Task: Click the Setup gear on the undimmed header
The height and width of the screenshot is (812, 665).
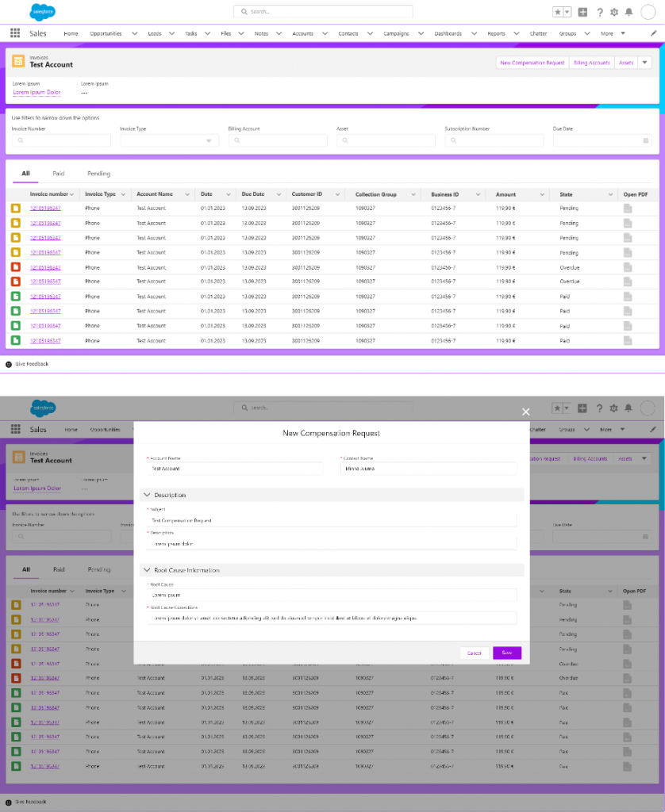Action: point(613,12)
